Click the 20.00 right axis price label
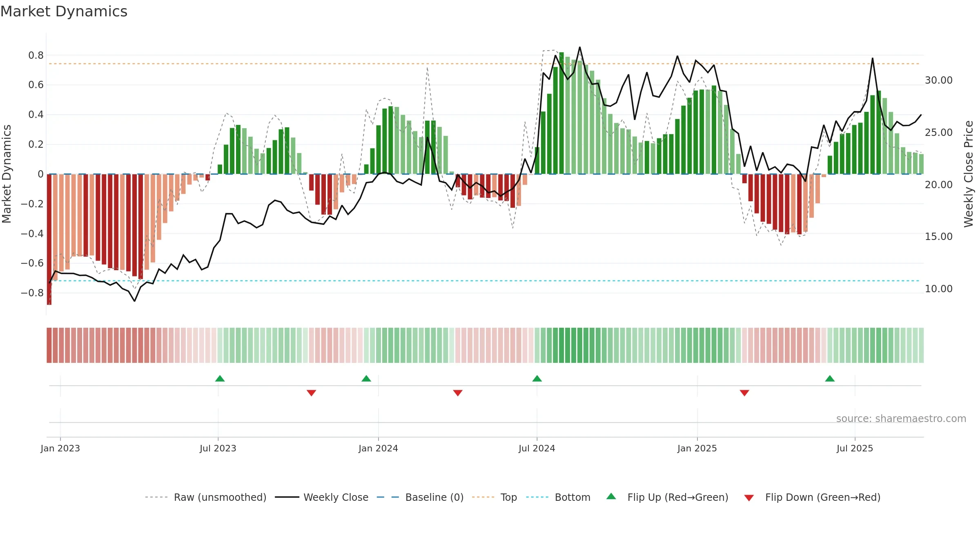Viewport: 980px width, 551px height. pos(939,185)
